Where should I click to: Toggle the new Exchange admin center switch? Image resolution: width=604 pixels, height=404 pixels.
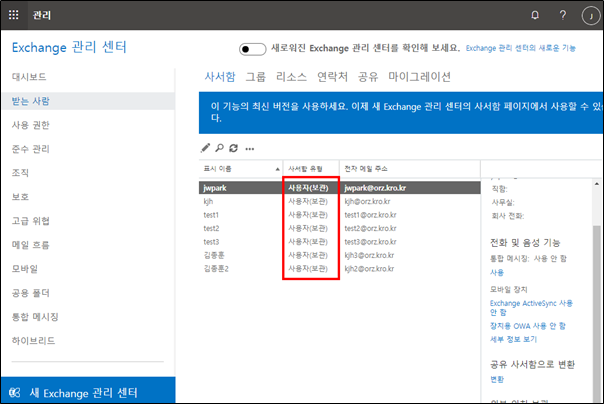click(252, 49)
